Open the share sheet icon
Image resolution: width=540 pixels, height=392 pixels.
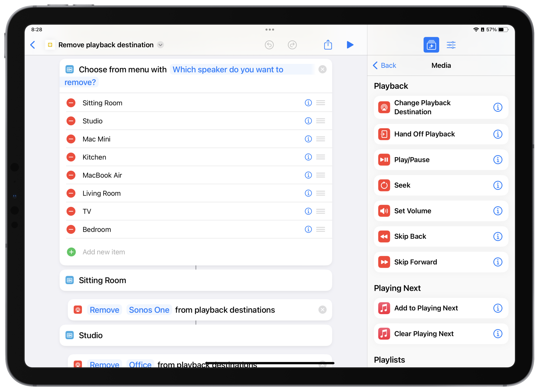tap(328, 45)
